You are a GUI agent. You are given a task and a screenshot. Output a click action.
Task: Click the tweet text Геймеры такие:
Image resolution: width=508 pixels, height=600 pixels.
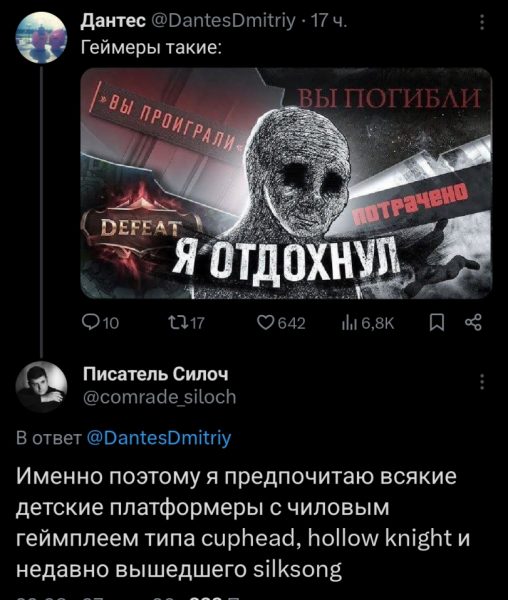[x=151, y=48]
